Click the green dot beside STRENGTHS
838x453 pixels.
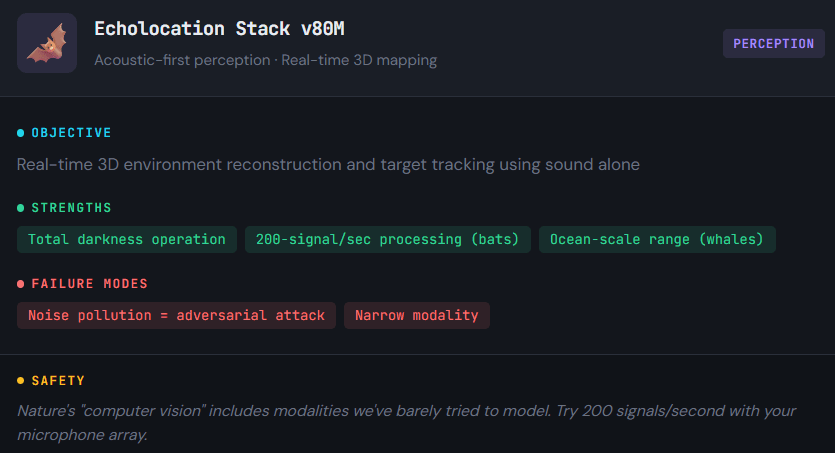coord(21,208)
